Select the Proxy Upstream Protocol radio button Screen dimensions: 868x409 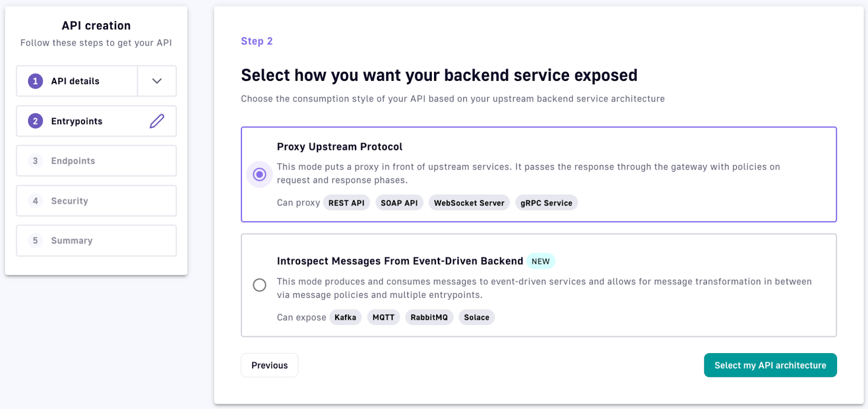click(x=259, y=174)
